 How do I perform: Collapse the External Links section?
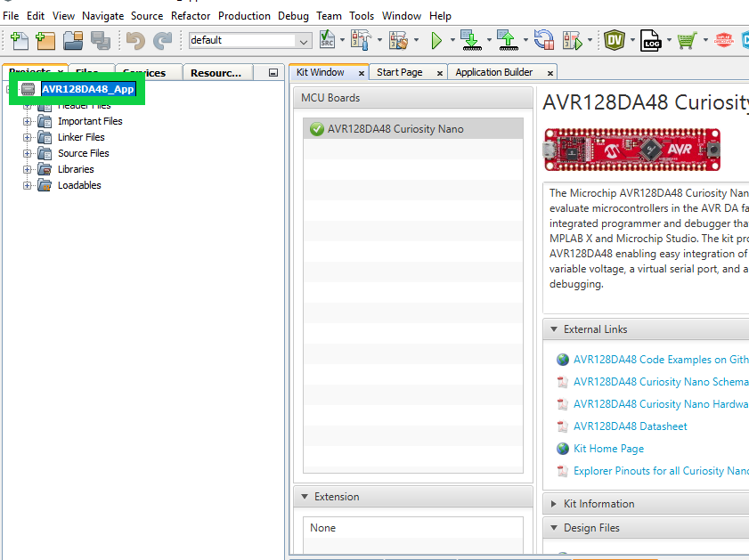click(x=554, y=329)
